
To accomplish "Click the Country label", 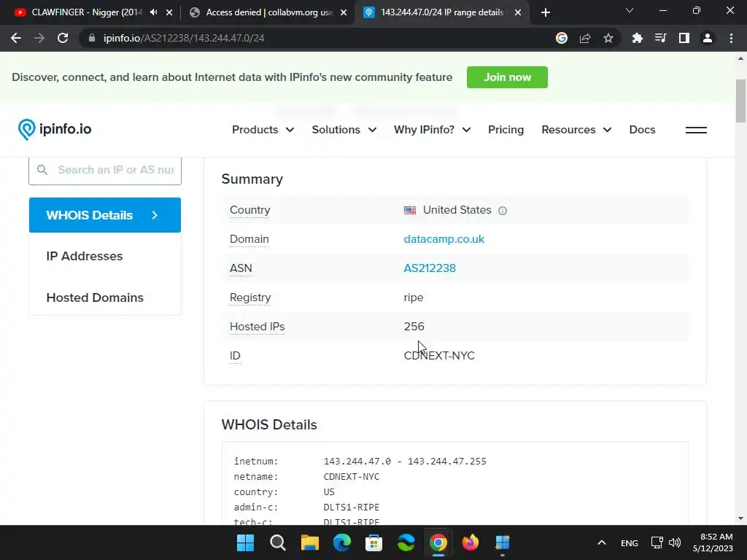I will [x=249, y=210].
